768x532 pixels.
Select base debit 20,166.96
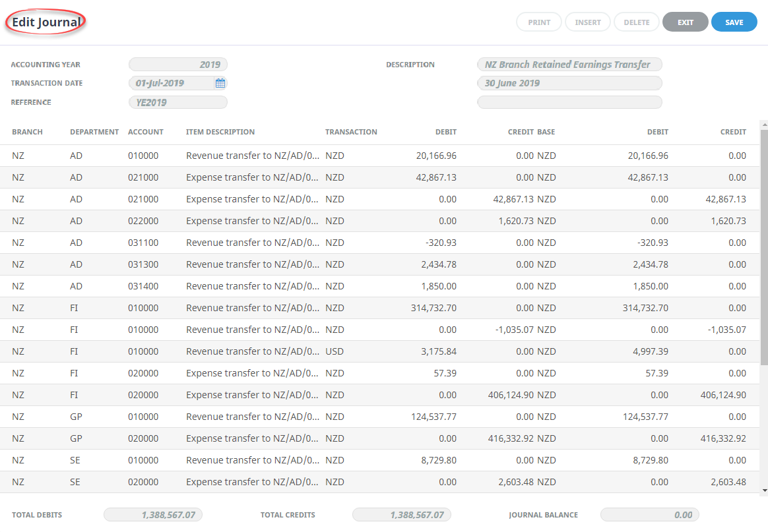(x=648, y=156)
